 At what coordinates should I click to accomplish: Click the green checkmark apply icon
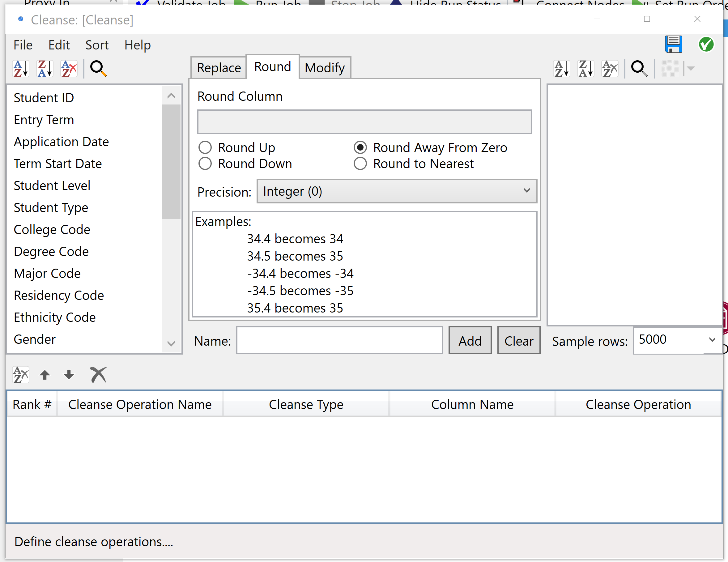click(706, 44)
